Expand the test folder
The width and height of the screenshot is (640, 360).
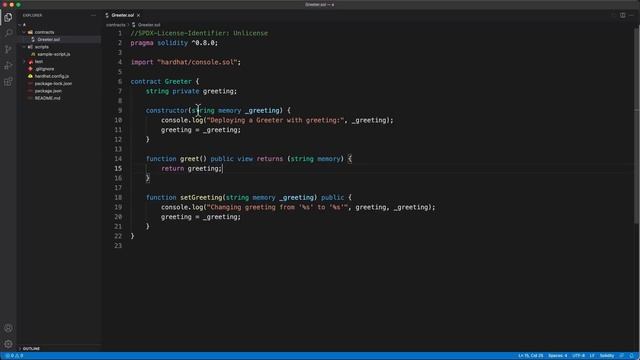pos(24,62)
